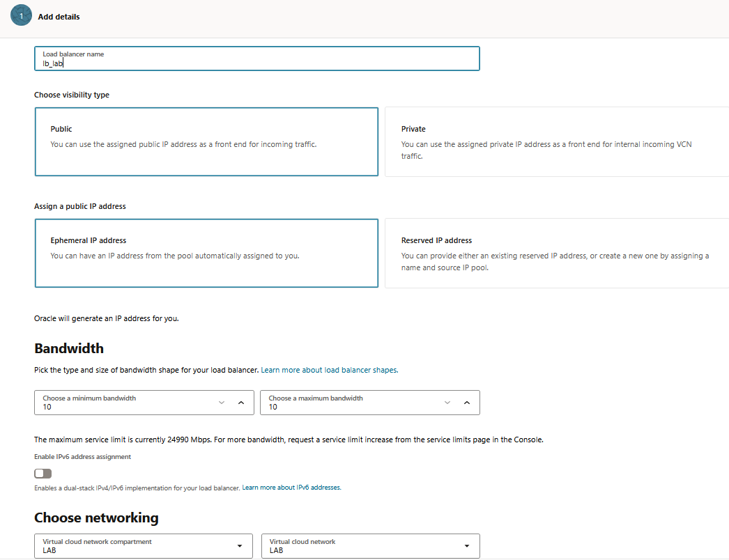Viewport: 729px width, 560px height.
Task: Increase the maximum bandwidth with the up chevron
Action: 467,403
